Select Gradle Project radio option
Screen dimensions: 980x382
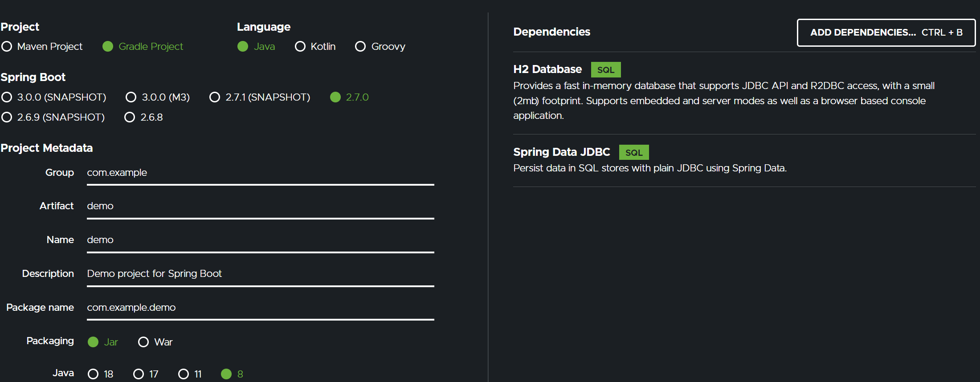(143, 46)
